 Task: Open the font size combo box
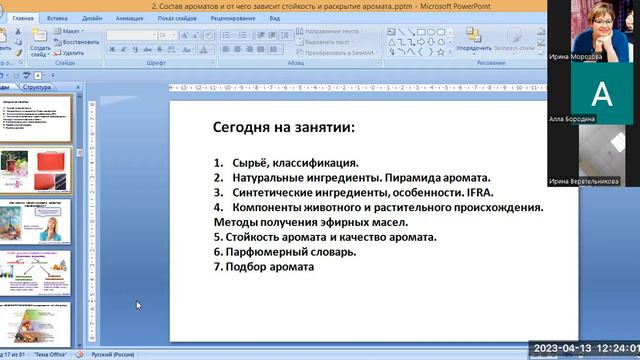[x=167, y=36]
